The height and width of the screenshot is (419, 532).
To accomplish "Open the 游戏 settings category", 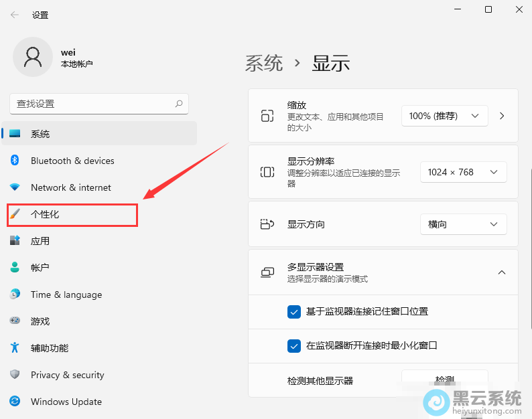I will point(40,321).
